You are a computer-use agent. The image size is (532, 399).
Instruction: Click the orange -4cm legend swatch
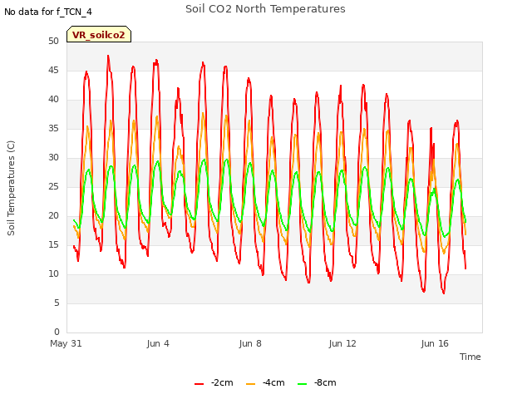pos(250,384)
